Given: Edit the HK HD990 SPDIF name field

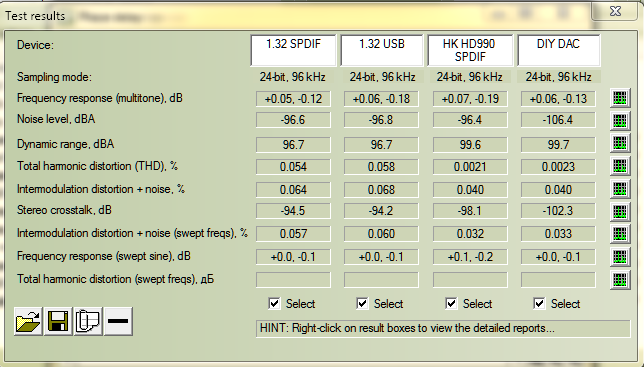Looking at the screenshot, I should click(470, 50).
